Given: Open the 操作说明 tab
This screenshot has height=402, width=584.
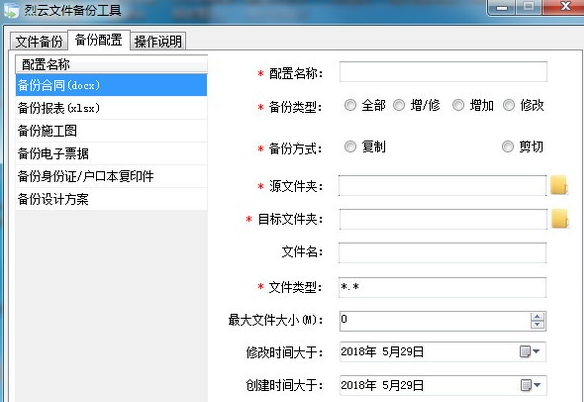Looking at the screenshot, I should [x=158, y=41].
